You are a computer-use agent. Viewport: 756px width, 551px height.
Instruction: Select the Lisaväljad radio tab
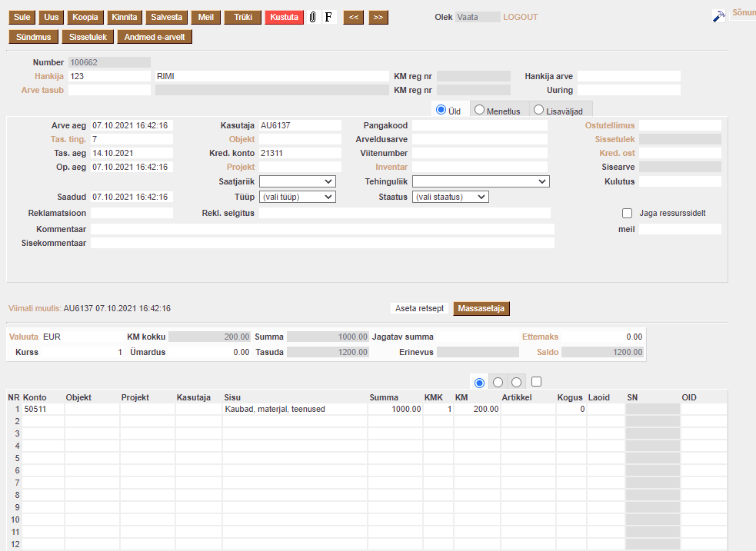click(x=538, y=110)
